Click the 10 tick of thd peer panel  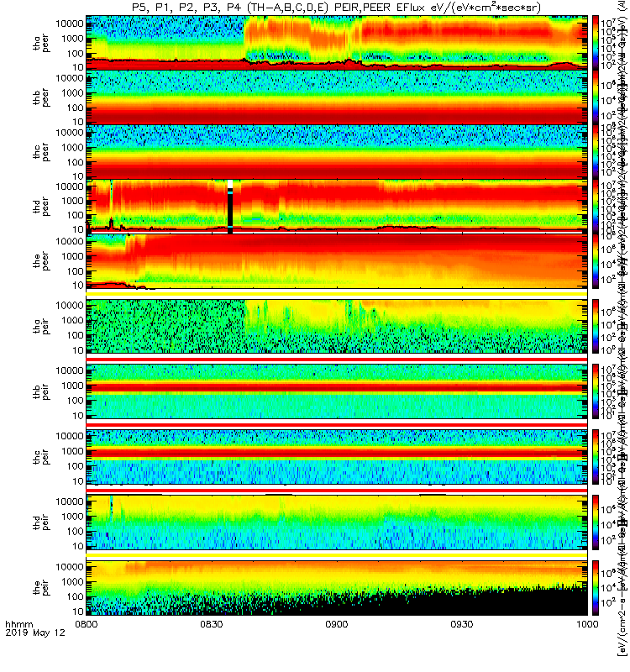click(x=77, y=229)
